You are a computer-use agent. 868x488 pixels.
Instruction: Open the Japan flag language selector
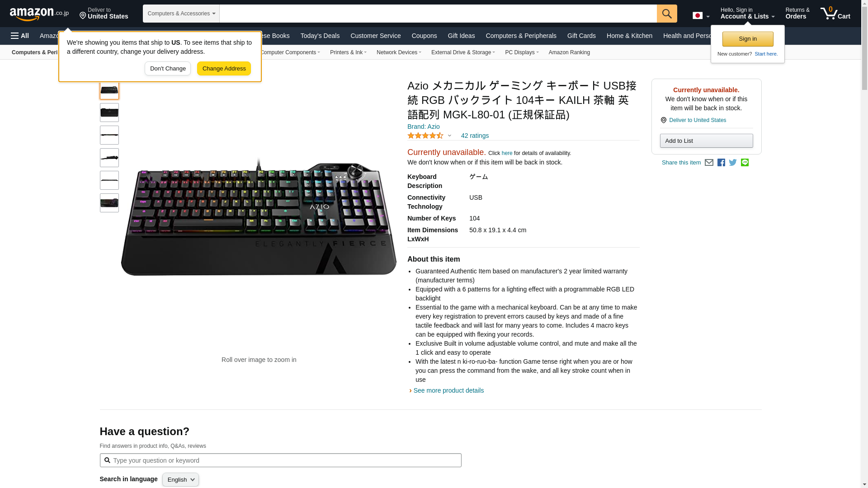pyautogui.click(x=701, y=16)
